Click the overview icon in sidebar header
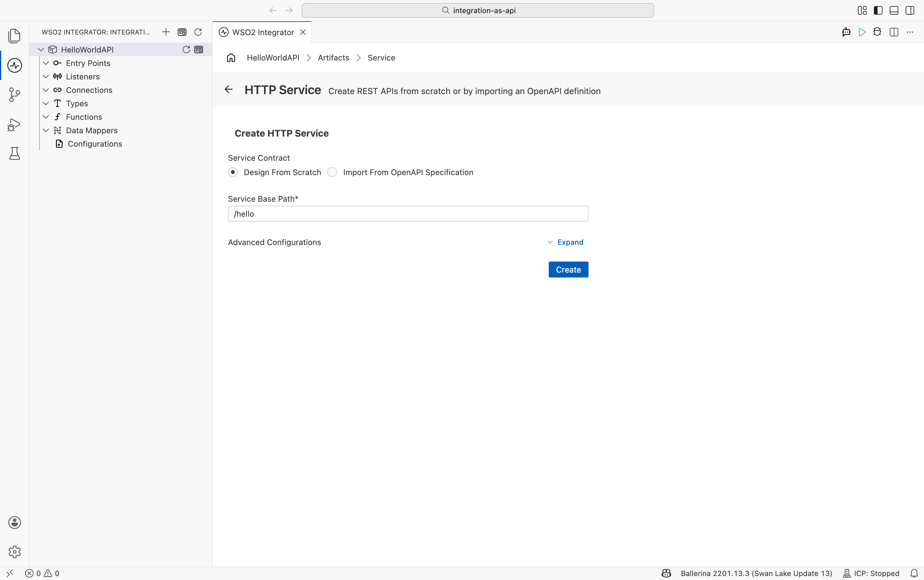The height and width of the screenshot is (580, 924). [x=182, y=32]
